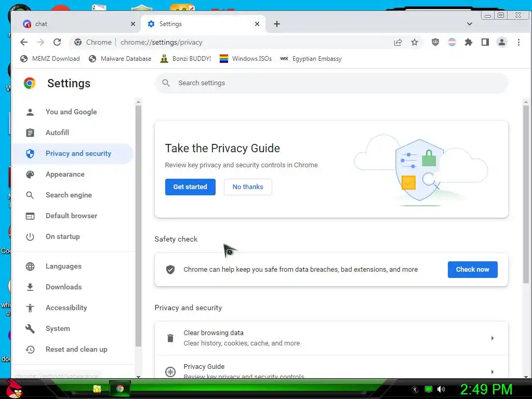Open On startup settings

(x=73, y=236)
